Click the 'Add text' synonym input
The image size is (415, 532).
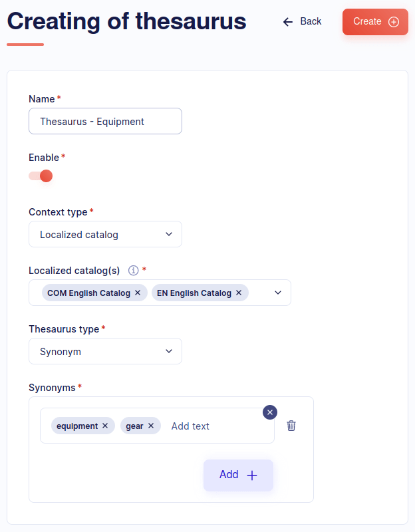[x=213, y=426]
